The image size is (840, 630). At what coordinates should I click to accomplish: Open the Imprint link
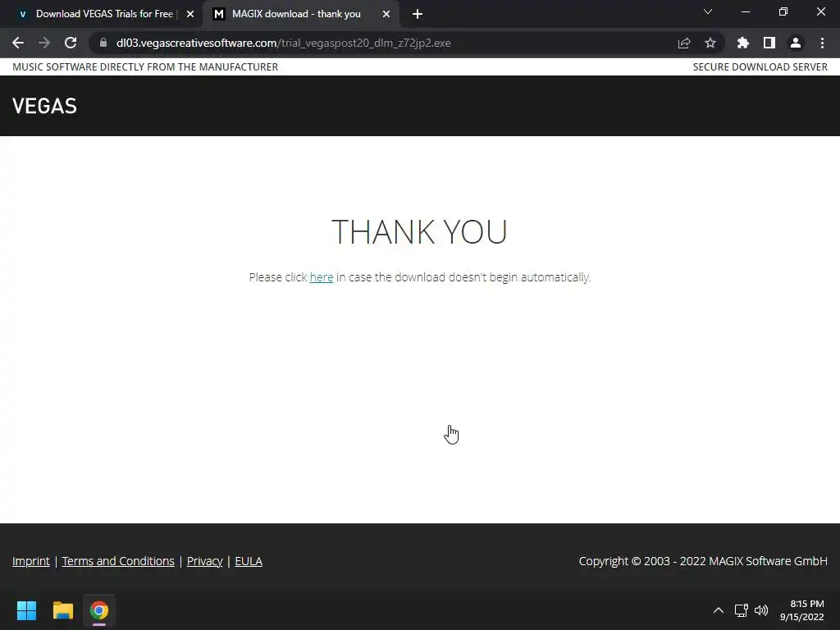[30, 561]
